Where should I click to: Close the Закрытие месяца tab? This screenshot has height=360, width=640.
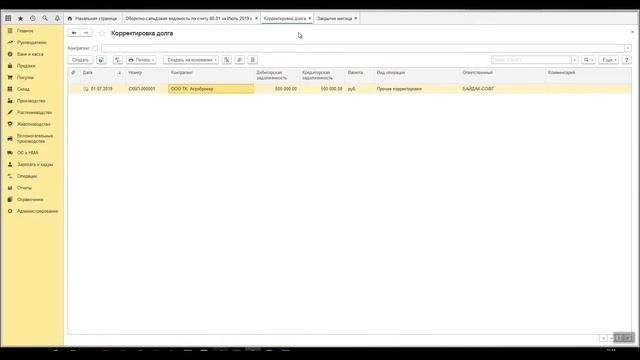[356, 18]
